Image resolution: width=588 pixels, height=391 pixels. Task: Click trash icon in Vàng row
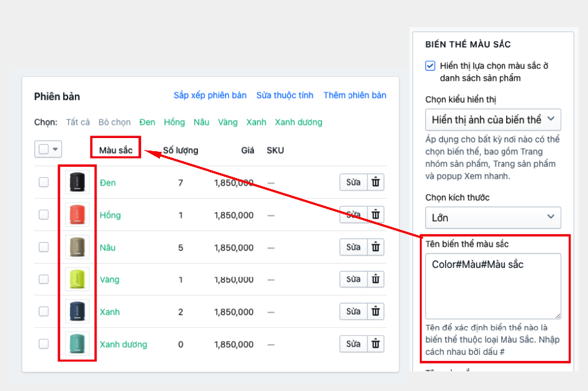pos(376,279)
